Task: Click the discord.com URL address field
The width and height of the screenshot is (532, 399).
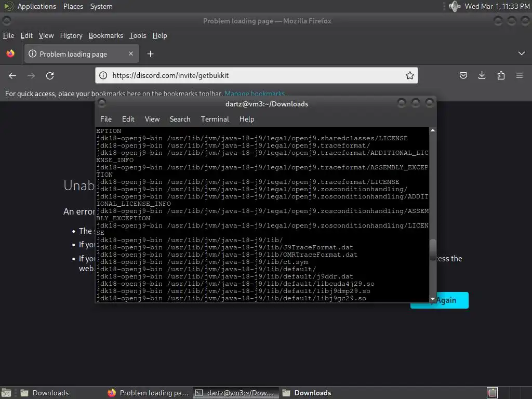Action: click(256, 75)
